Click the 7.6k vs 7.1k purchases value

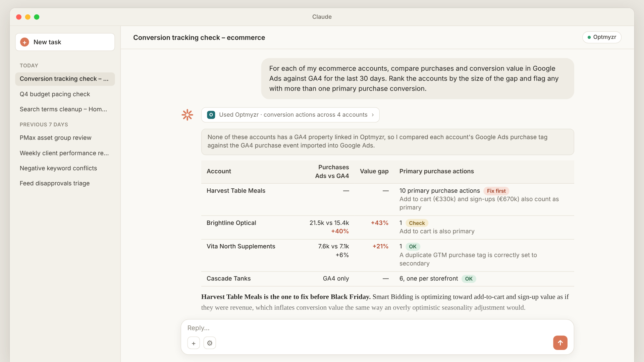tap(333, 246)
